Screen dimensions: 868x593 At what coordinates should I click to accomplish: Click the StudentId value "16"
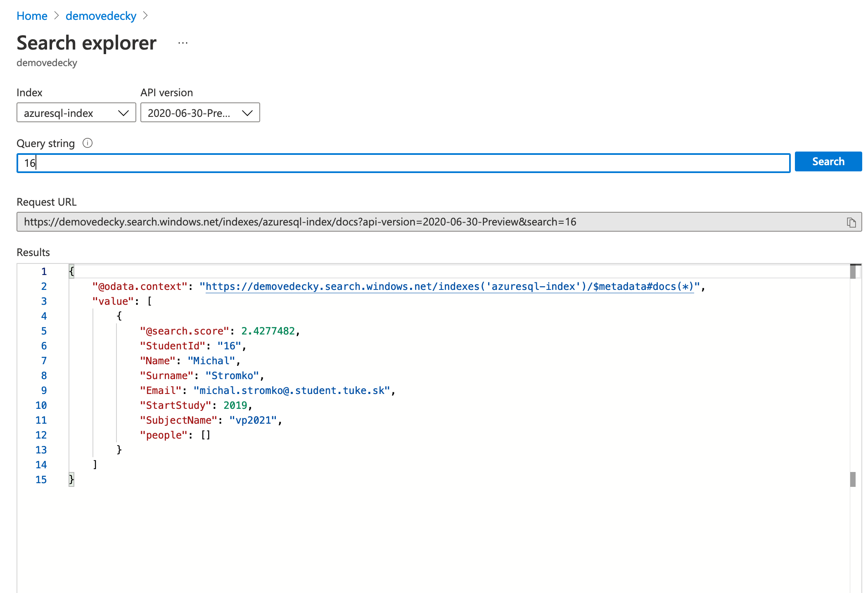coord(229,346)
